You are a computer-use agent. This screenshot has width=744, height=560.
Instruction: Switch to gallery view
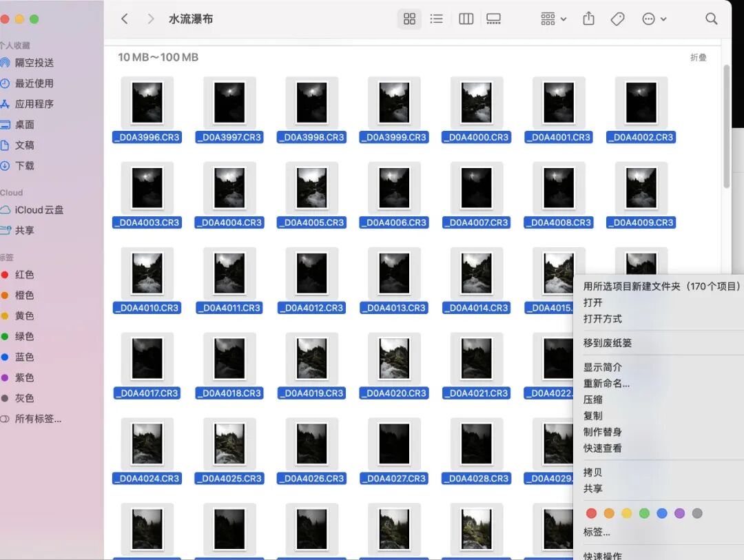[x=493, y=19]
